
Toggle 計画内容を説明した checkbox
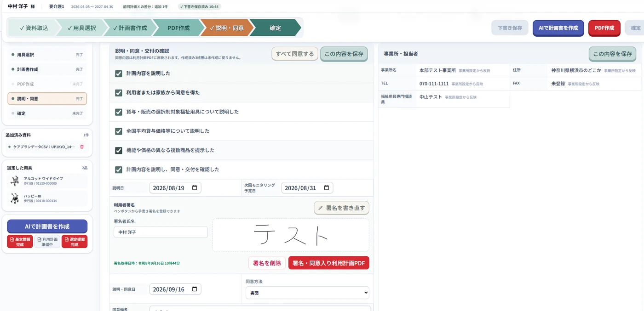(119, 74)
